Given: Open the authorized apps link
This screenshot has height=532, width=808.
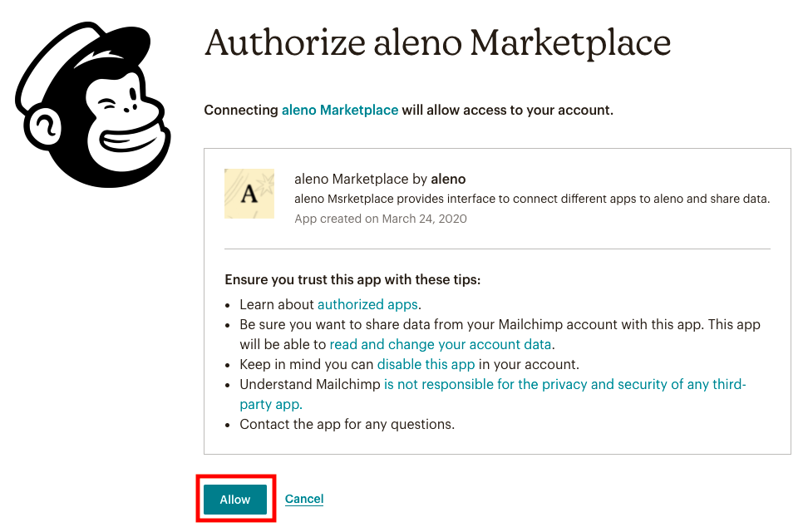Looking at the screenshot, I should click(x=367, y=305).
